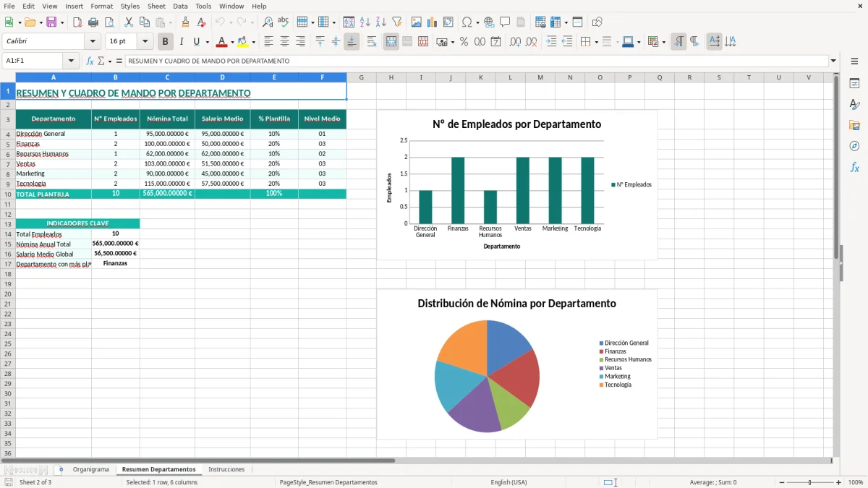Open Find & Replace tool
Image resolution: width=868 pixels, height=488 pixels.
click(x=268, y=22)
